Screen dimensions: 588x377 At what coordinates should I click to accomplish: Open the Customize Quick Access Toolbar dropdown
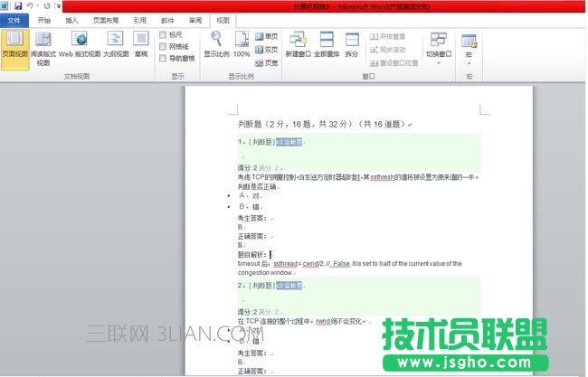(59, 6)
